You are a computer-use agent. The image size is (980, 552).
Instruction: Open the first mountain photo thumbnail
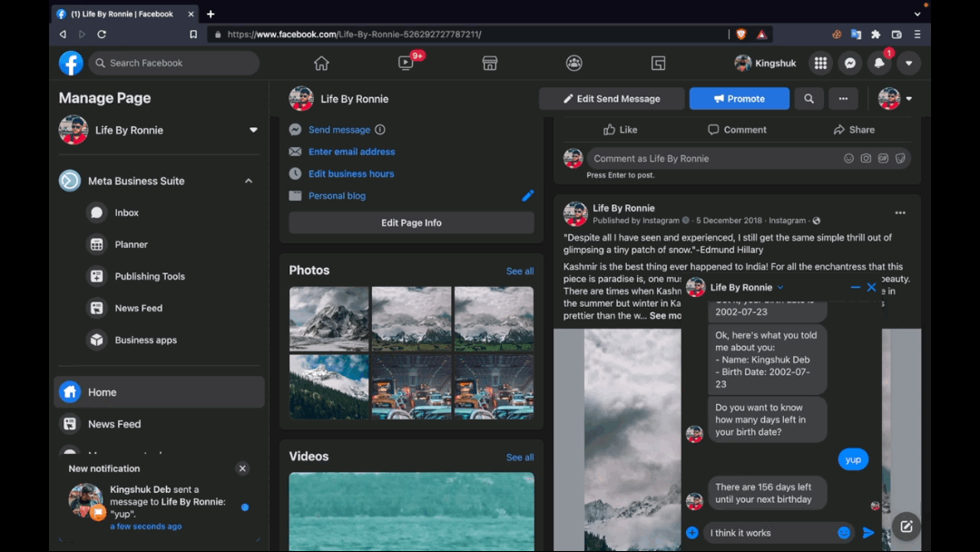pos(328,319)
